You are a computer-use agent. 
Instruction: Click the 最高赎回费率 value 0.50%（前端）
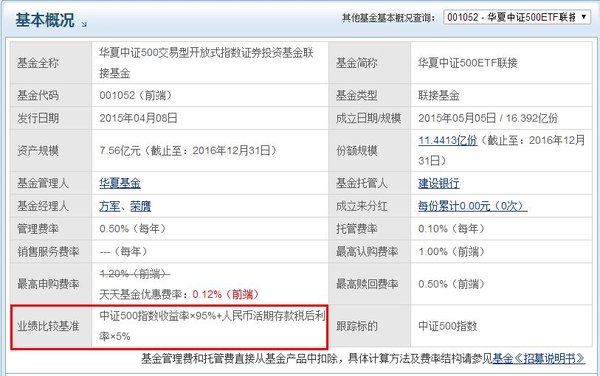(452, 284)
